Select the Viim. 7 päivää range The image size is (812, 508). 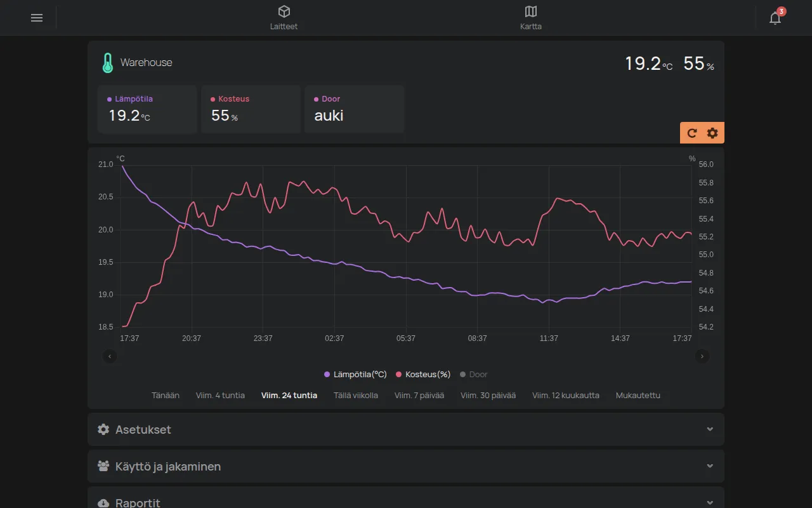[x=419, y=395]
